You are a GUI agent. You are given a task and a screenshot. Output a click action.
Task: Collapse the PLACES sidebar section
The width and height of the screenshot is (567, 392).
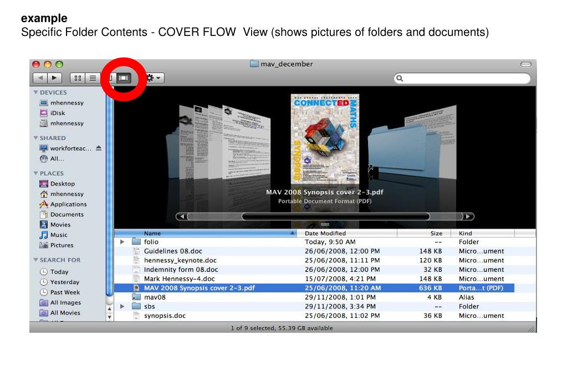pos(35,173)
